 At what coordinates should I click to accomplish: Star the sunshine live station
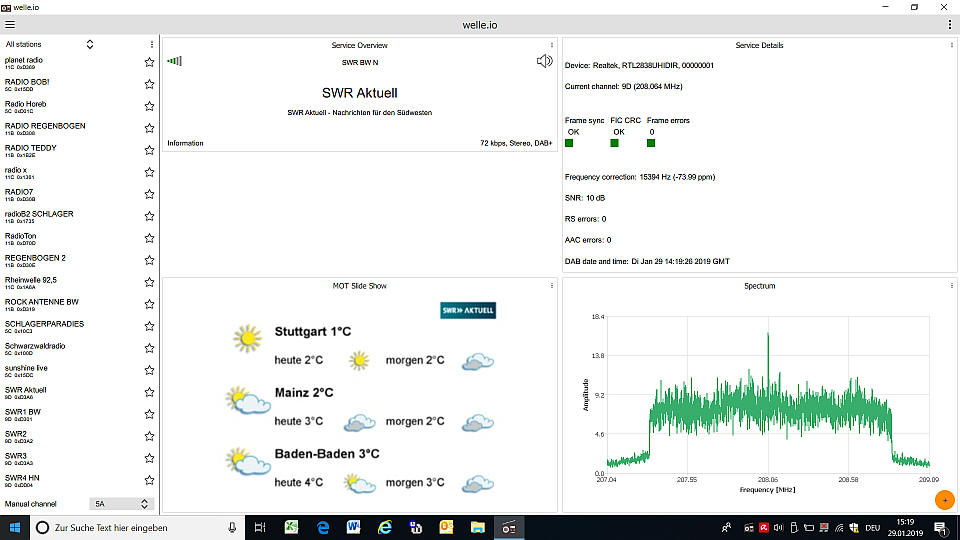click(x=149, y=370)
